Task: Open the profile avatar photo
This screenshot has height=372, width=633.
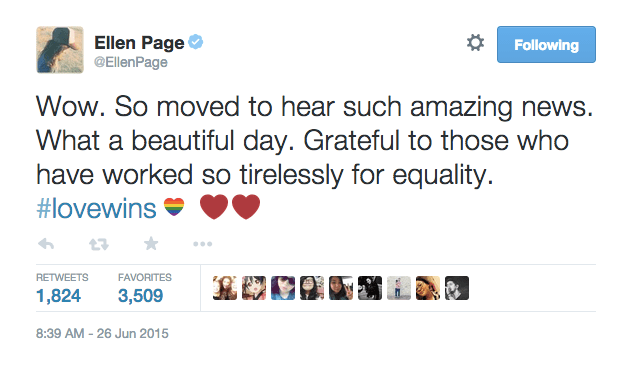Action: [60, 50]
